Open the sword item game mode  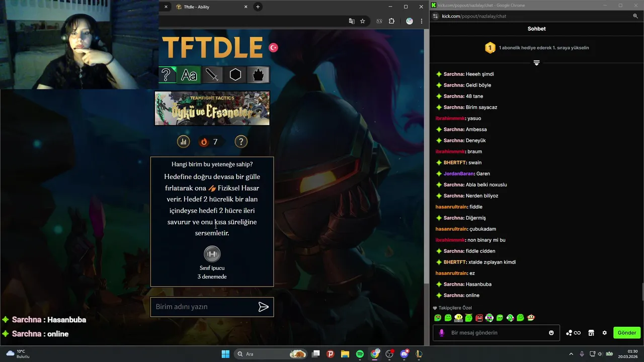pos(212,75)
